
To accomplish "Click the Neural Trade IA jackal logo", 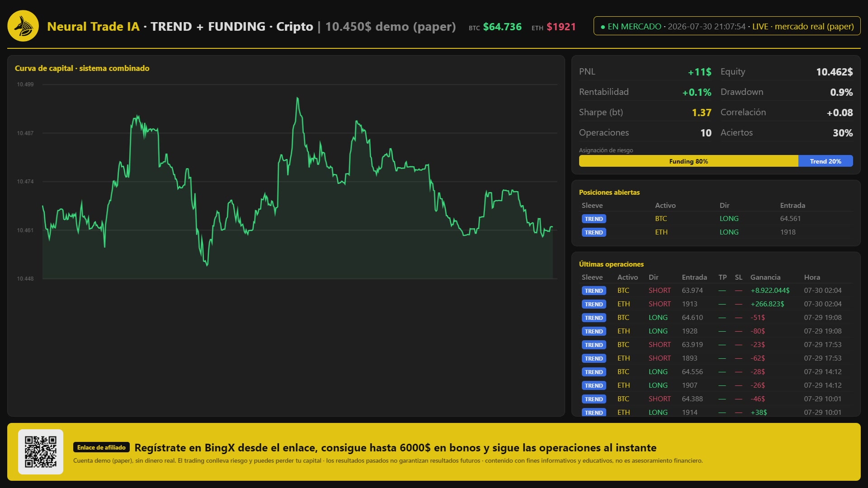I will click(23, 26).
